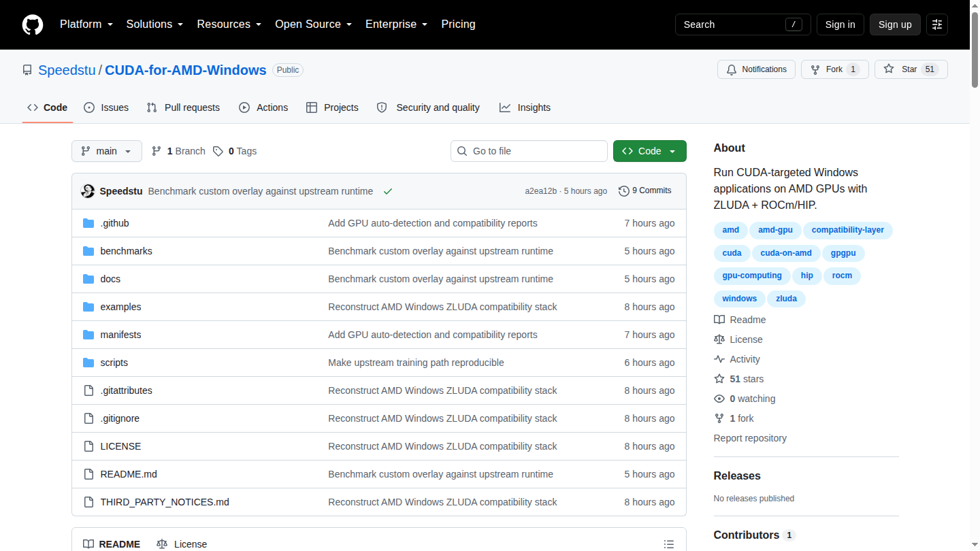Click the Sign up button
This screenshot has width=980, height=551.
pyautogui.click(x=895, y=24)
